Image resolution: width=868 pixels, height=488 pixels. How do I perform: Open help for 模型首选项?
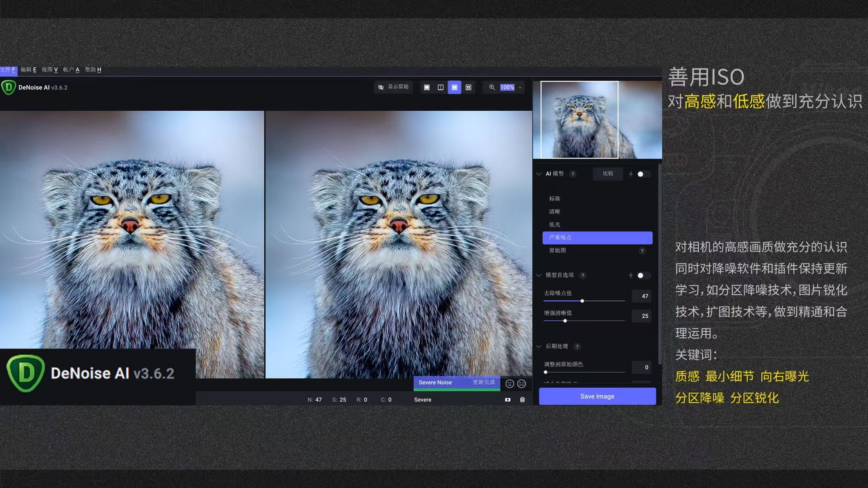(583, 275)
